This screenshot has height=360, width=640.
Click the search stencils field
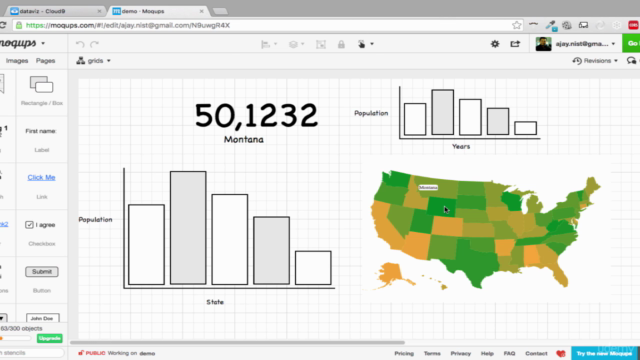(32, 353)
